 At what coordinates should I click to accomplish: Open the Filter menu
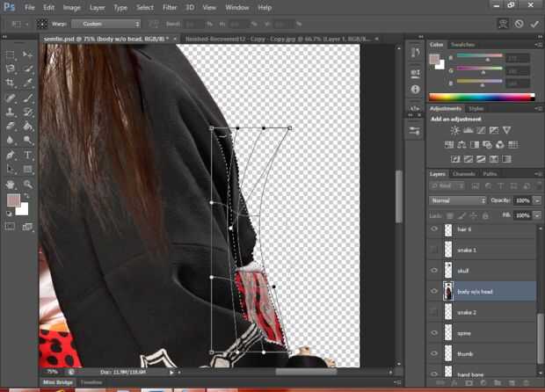(x=170, y=7)
